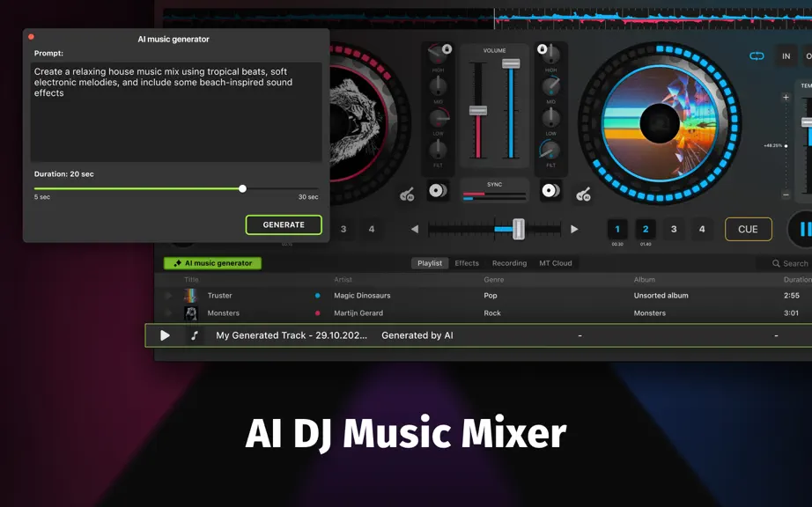Click the tempo plus button
The height and width of the screenshot is (507, 812).
coord(786,97)
